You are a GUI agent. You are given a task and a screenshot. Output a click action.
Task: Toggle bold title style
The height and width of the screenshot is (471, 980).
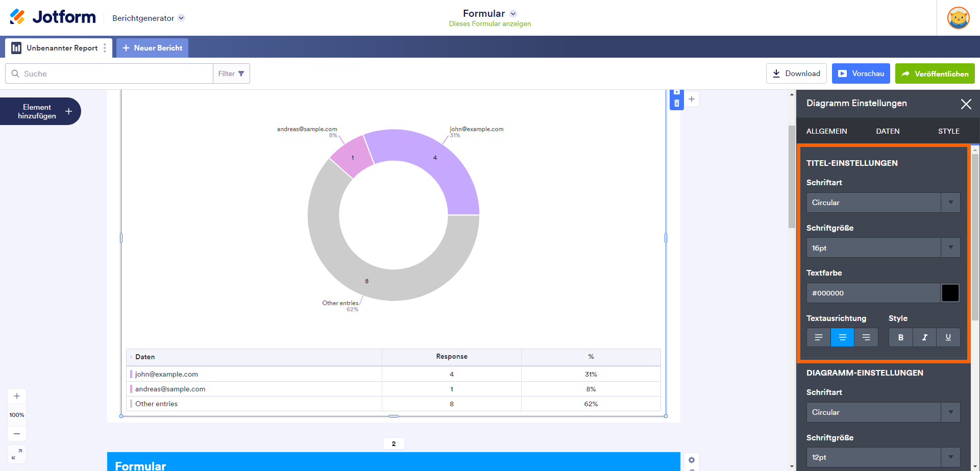click(900, 337)
